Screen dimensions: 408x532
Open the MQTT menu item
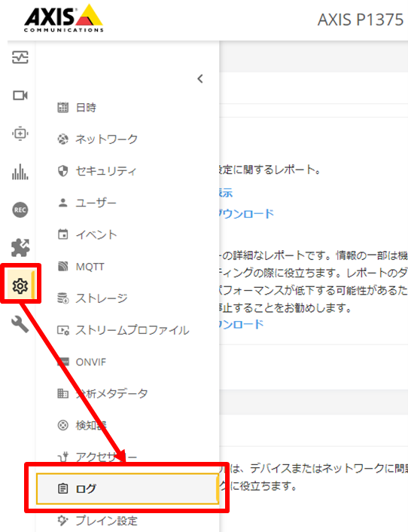(x=127, y=267)
